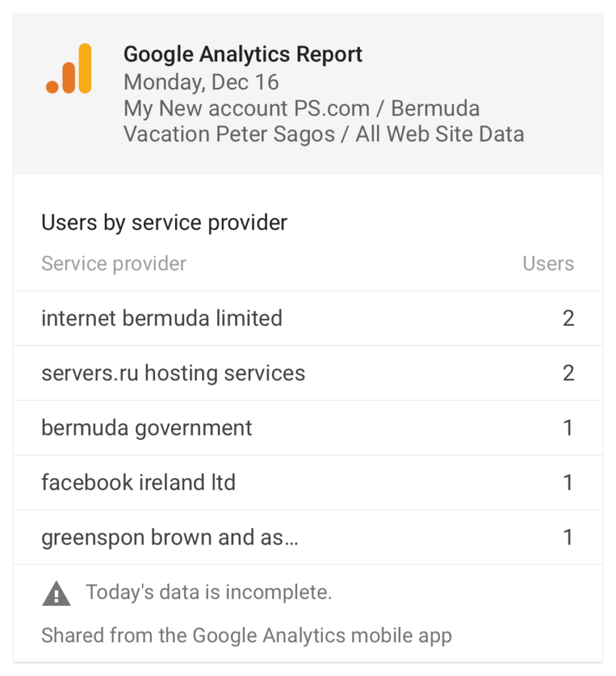Click user count for facebook ireland ltd
616x676 pixels.
(568, 483)
